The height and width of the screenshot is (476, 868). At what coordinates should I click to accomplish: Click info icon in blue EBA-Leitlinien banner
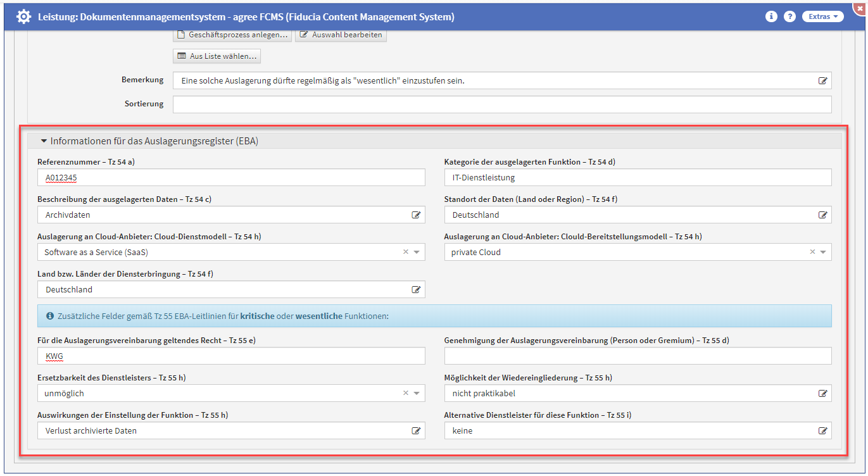[50, 316]
